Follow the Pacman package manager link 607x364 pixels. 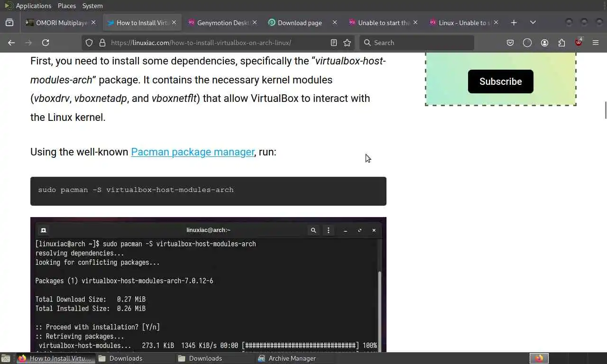click(193, 152)
